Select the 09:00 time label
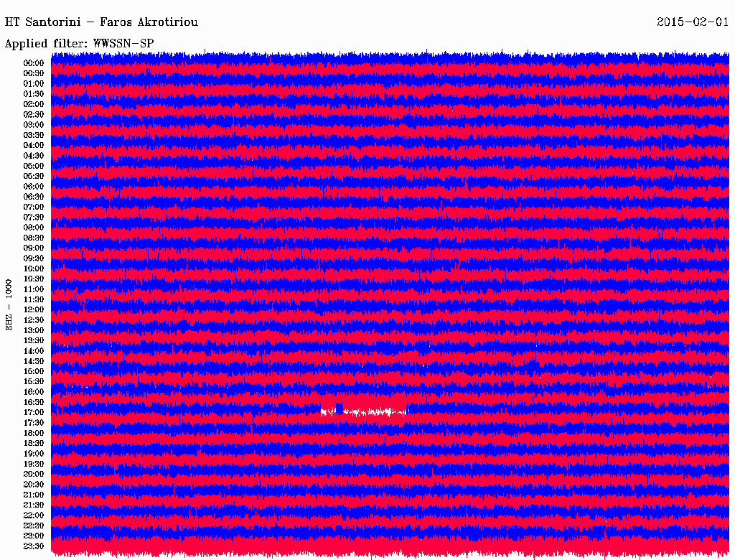Image resolution: width=735 pixels, height=560 pixels. coord(34,248)
